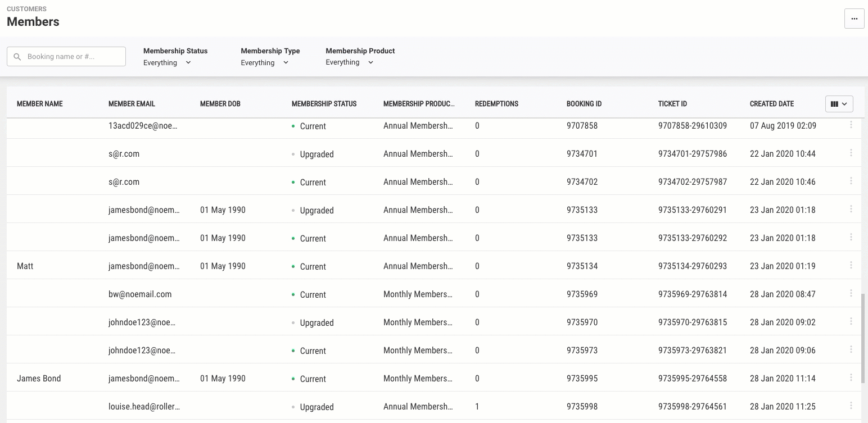
Task: Open the page options ellipsis menu
Action: tap(854, 19)
